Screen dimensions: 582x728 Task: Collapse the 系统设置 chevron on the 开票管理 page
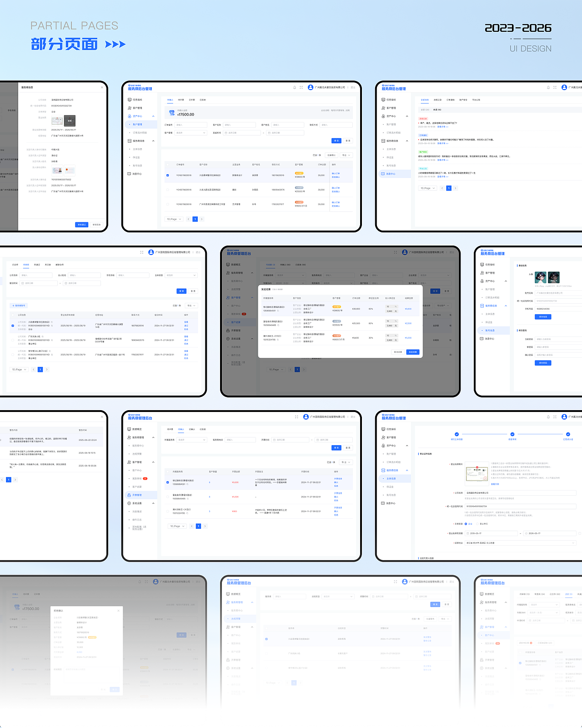pyautogui.click(x=153, y=503)
